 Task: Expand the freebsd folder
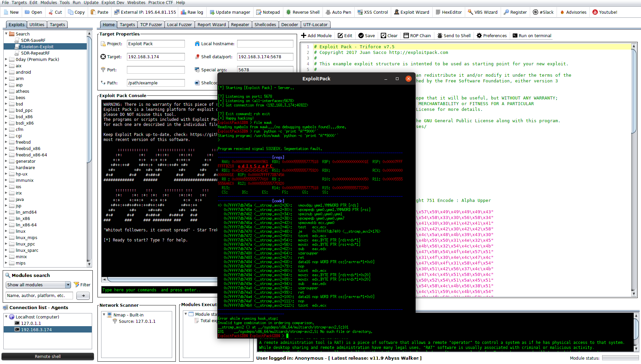click(6, 142)
